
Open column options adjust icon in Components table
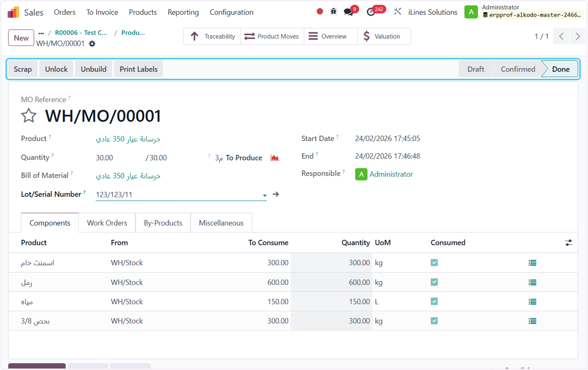coord(568,243)
